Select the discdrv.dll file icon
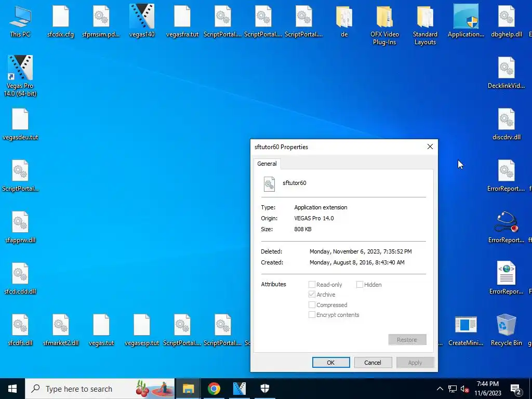Viewport: 532px width, 399px height. pyautogui.click(x=506, y=125)
